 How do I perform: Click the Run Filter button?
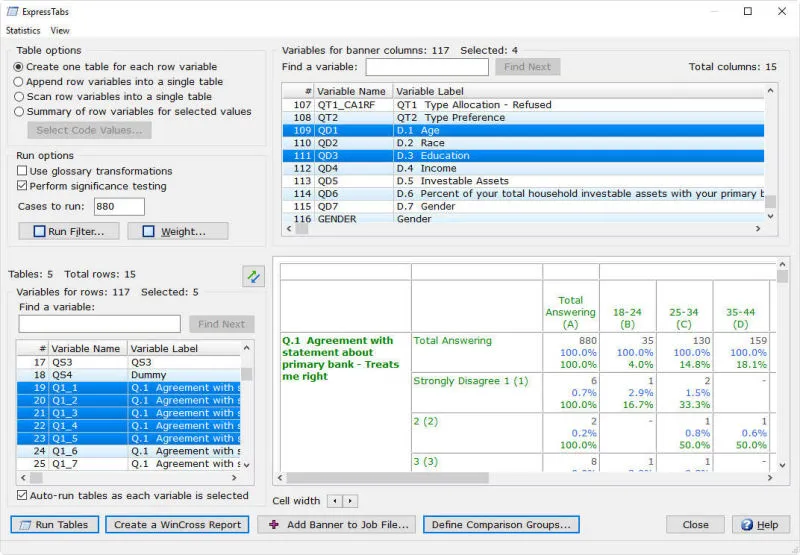click(x=69, y=231)
